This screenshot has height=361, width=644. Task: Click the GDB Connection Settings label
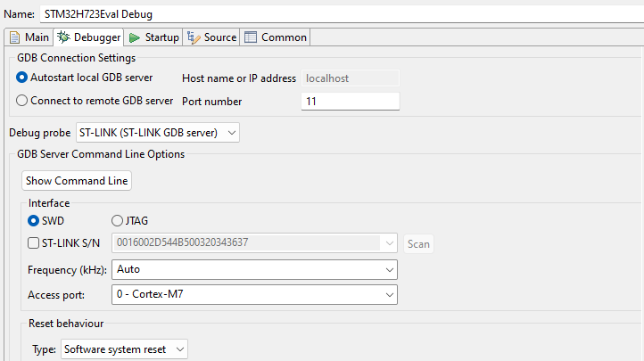(77, 58)
